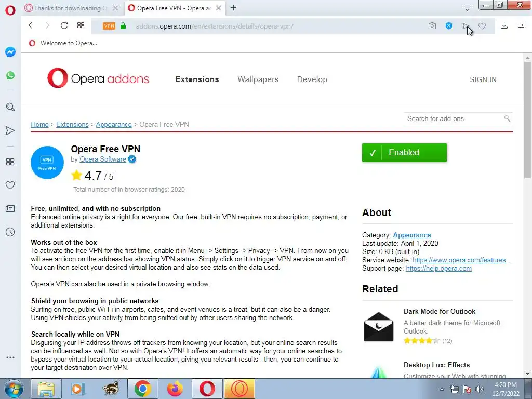This screenshot has height=399, width=532.
Task: Open the ad blocker shield icon
Action: pyautogui.click(x=449, y=26)
